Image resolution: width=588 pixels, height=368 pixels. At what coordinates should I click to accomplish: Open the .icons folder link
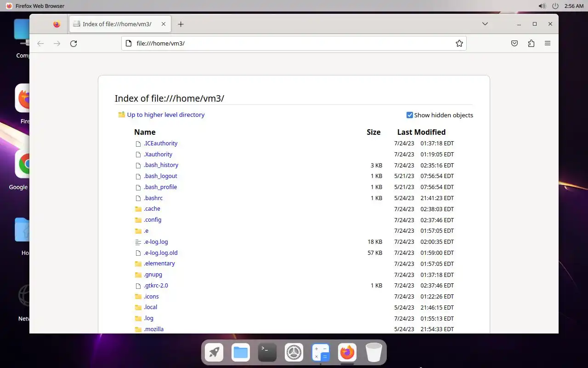click(151, 296)
